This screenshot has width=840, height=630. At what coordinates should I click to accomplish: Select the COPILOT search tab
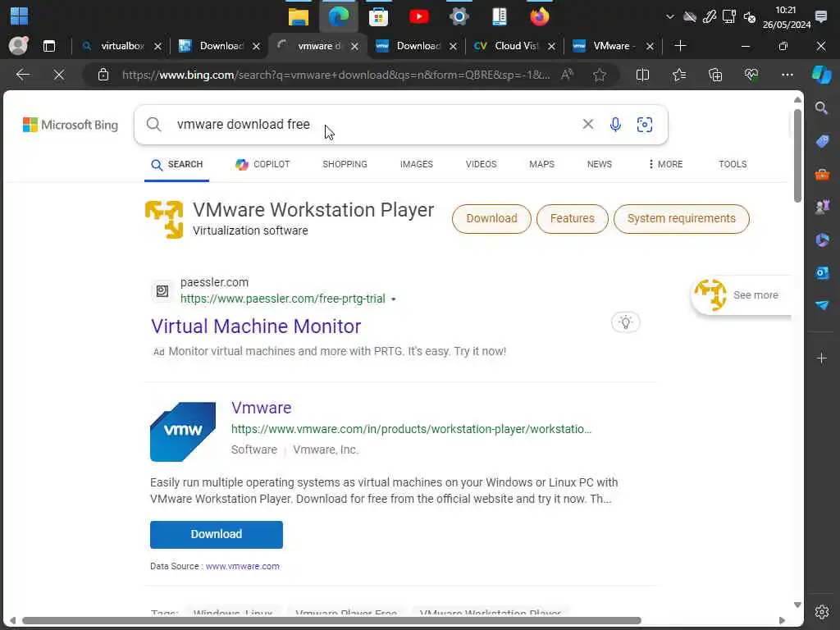coord(262,164)
